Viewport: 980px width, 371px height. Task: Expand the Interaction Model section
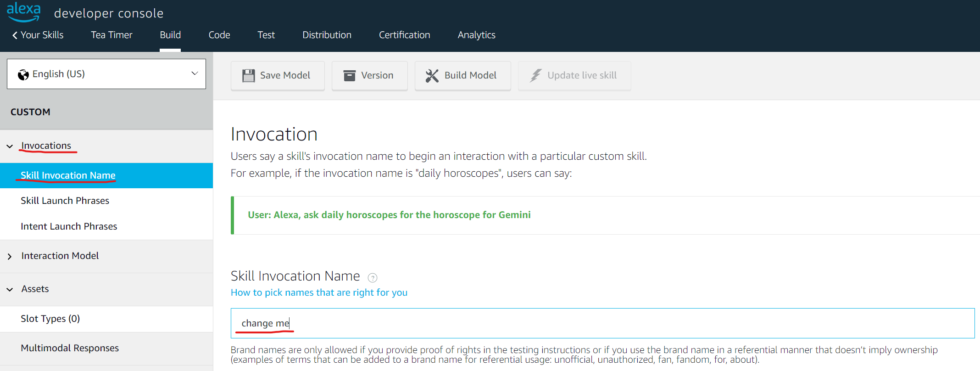[x=10, y=256]
